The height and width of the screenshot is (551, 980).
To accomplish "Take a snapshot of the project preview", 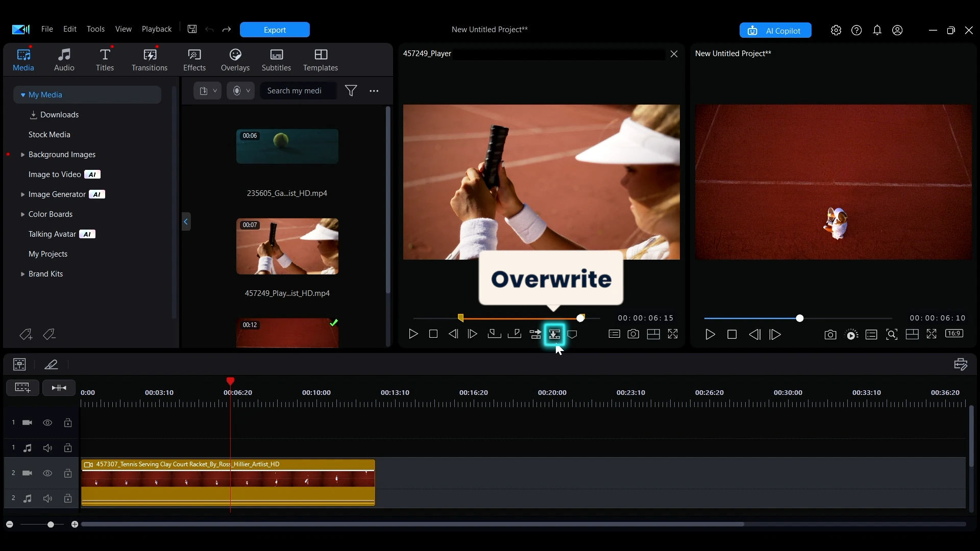I will click(x=830, y=335).
